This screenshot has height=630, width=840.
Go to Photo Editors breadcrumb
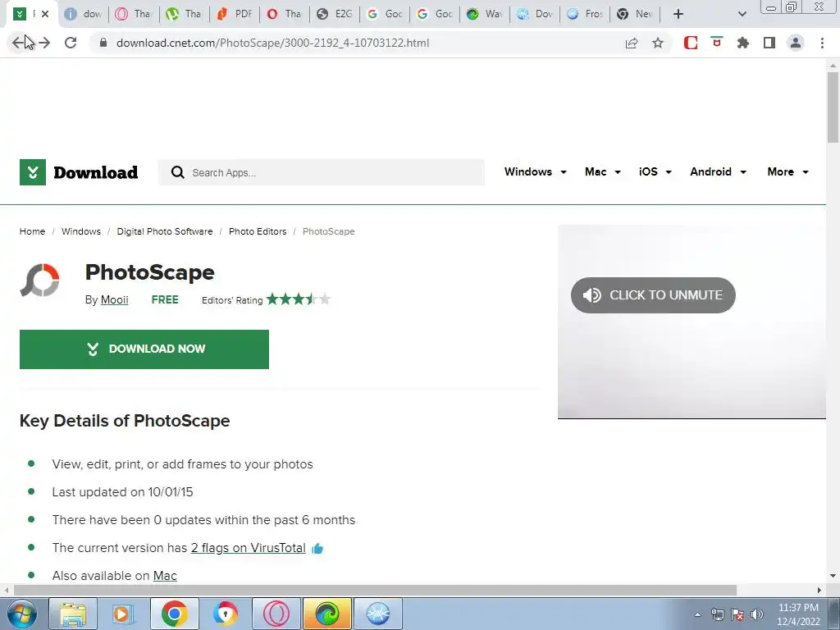[x=258, y=231]
